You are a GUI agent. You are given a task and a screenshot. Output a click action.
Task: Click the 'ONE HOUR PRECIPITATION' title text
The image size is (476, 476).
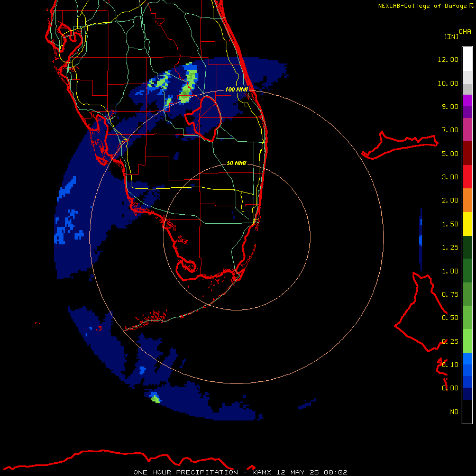pos(186,472)
